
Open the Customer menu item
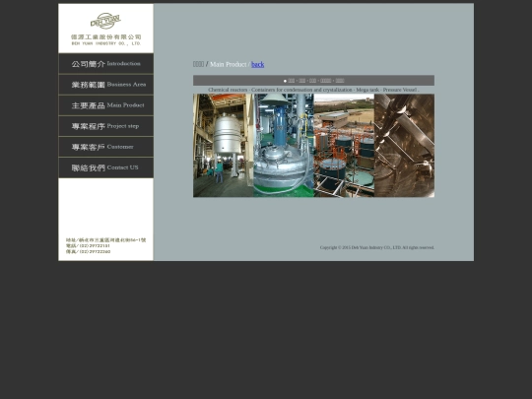(105, 147)
